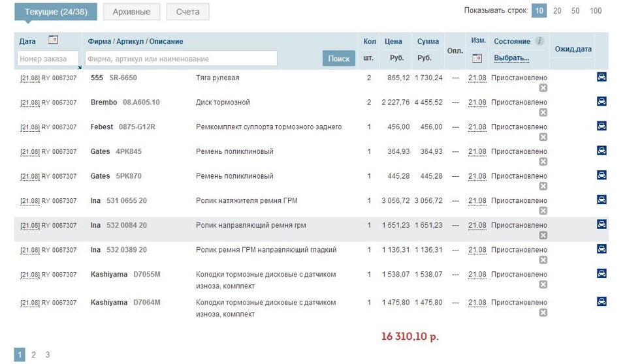Show 50 rows per page
This screenshot has width=627, height=364.
[x=575, y=10]
